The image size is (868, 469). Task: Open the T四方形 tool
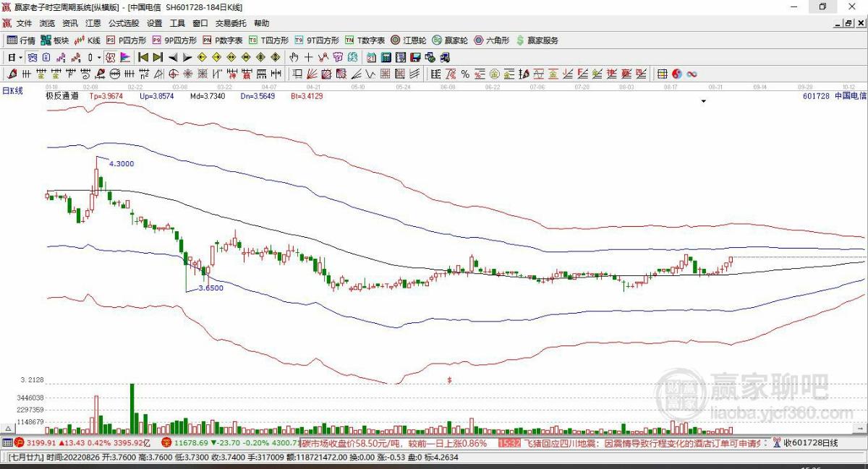coord(268,40)
